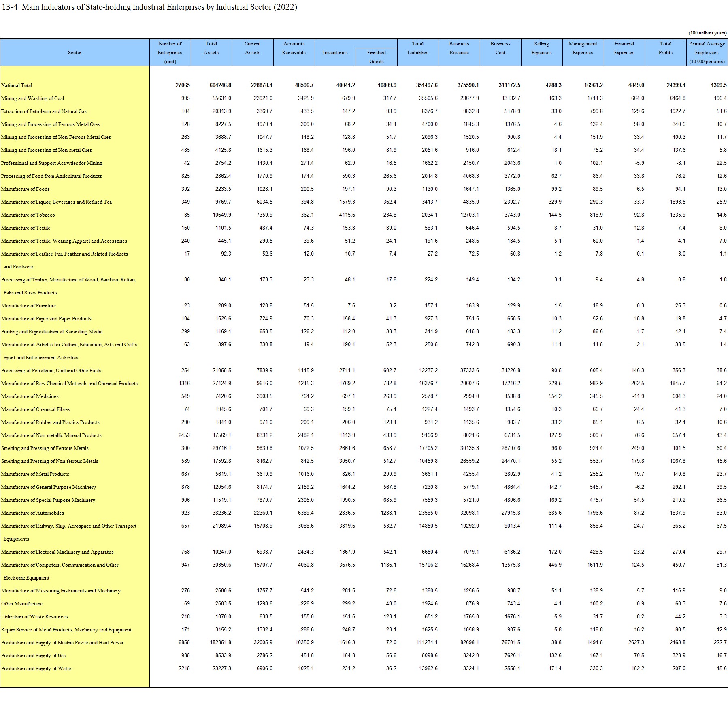Screen dimensions: 728x701
Task: Select Non-metallic Mineral enterprises count 2453
Action: [x=184, y=435]
